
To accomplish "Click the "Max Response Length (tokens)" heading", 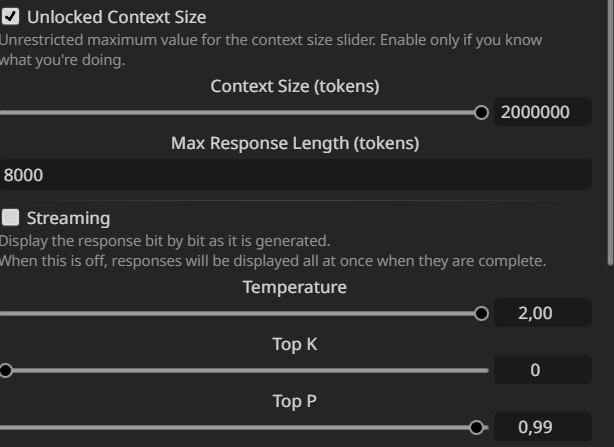I will tap(295, 143).
